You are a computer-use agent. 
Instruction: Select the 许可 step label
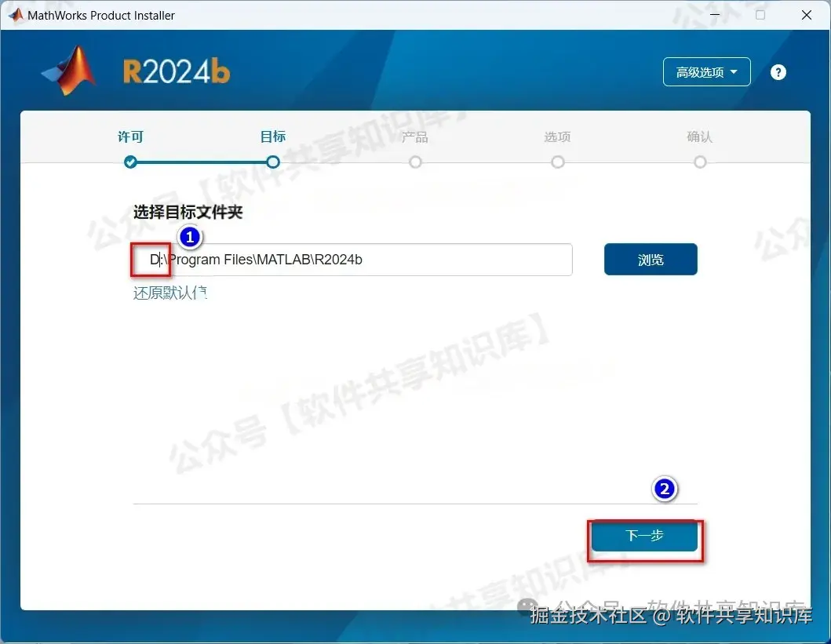coord(130,137)
